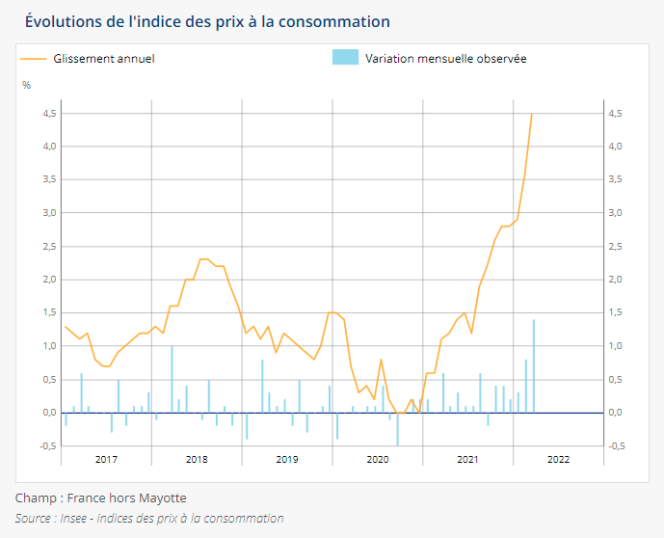Image resolution: width=664 pixels, height=538 pixels.
Task: Click the chart title about indice des prix
Action: (x=207, y=21)
